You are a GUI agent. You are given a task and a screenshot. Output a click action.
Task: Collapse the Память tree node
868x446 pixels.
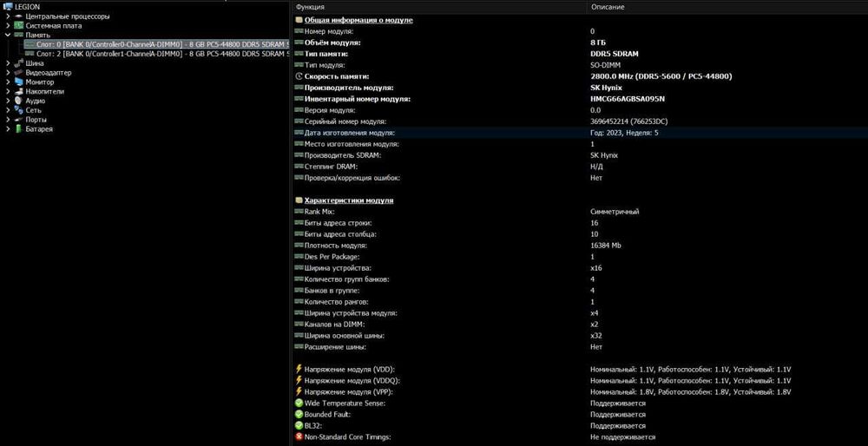(8, 35)
